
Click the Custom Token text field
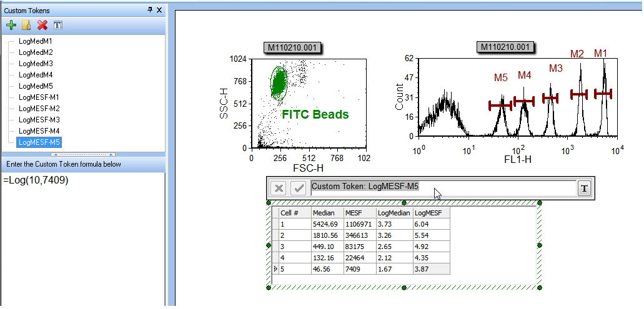point(442,187)
